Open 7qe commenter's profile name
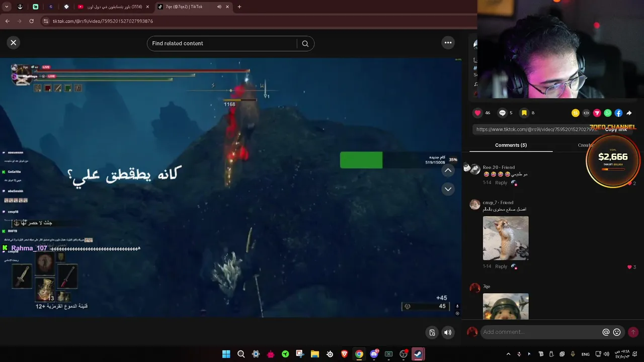The height and width of the screenshot is (362, 644). coord(487,287)
